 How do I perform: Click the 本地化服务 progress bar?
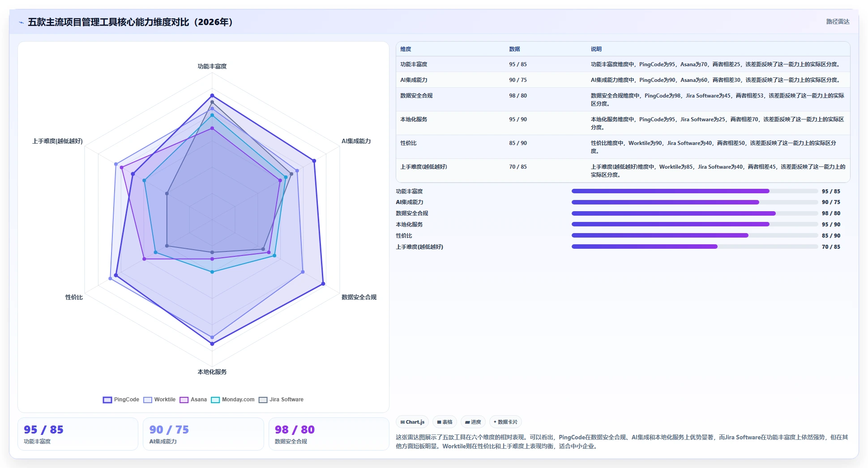695,224
